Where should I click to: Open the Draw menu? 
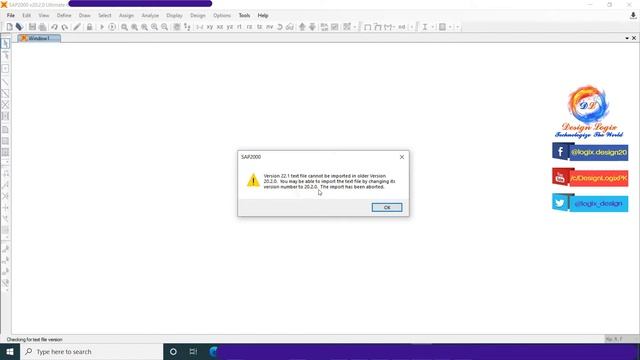(84, 16)
